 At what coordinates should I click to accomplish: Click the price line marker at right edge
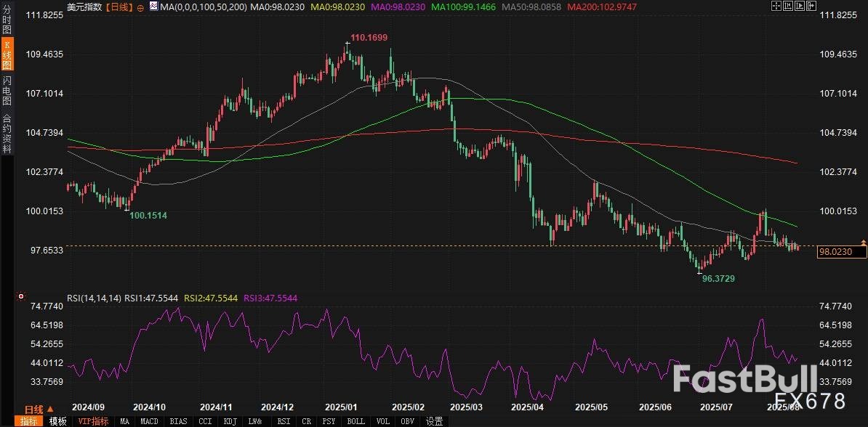pyautogui.click(x=863, y=241)
